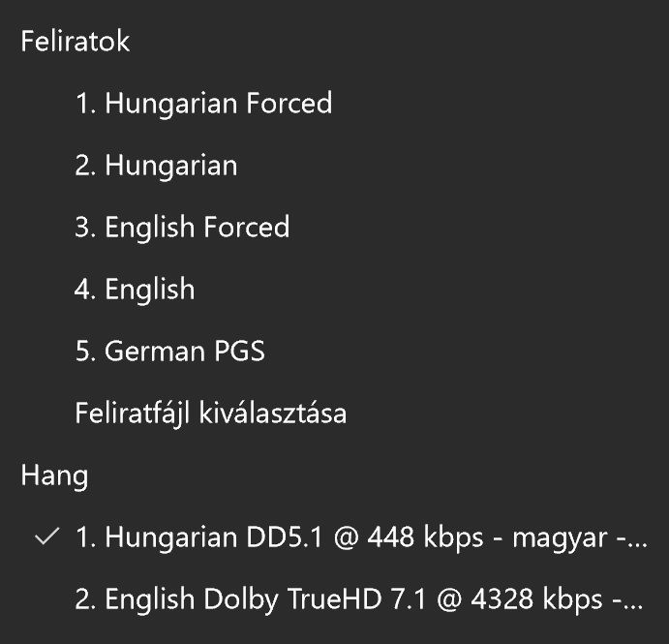Click the number 1 before Hungarian Forced
669x644 pixels.
[83, 103]
